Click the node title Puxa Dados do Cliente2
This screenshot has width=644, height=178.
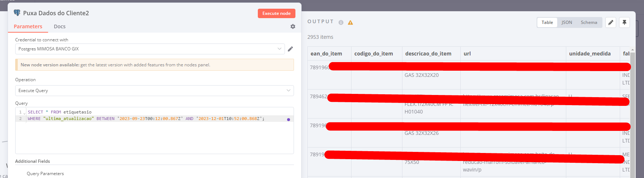click(56, 13)
